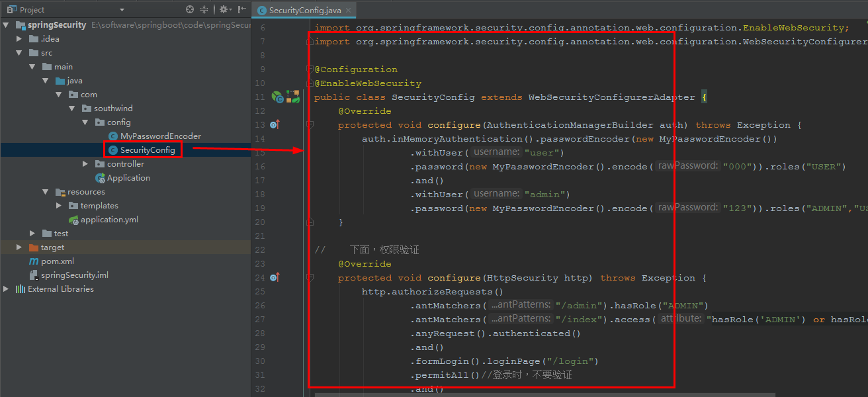This screenshot has height=397, width=868.
Task: Click line number 22 in gutter
Action: click(259, 250)
